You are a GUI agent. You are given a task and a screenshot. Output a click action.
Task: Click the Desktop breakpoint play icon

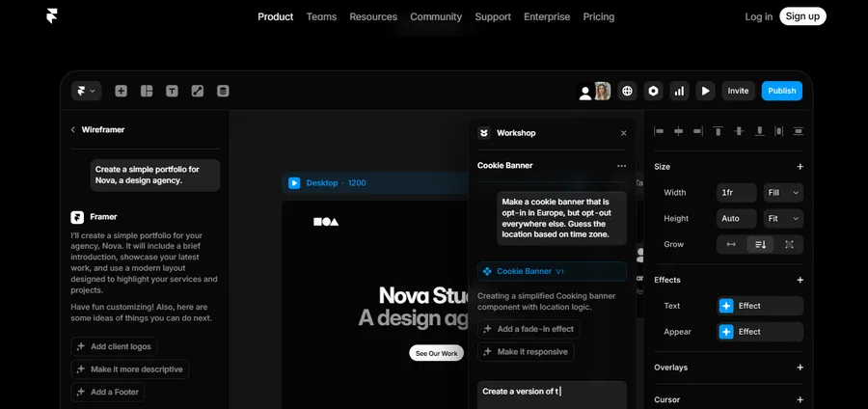[294, 183]
